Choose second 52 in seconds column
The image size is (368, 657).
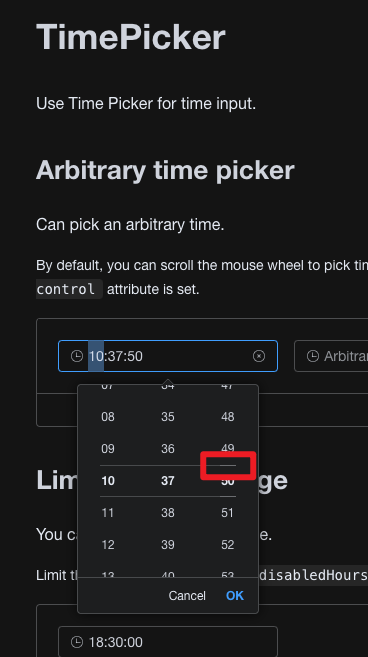tap(228, 544)
